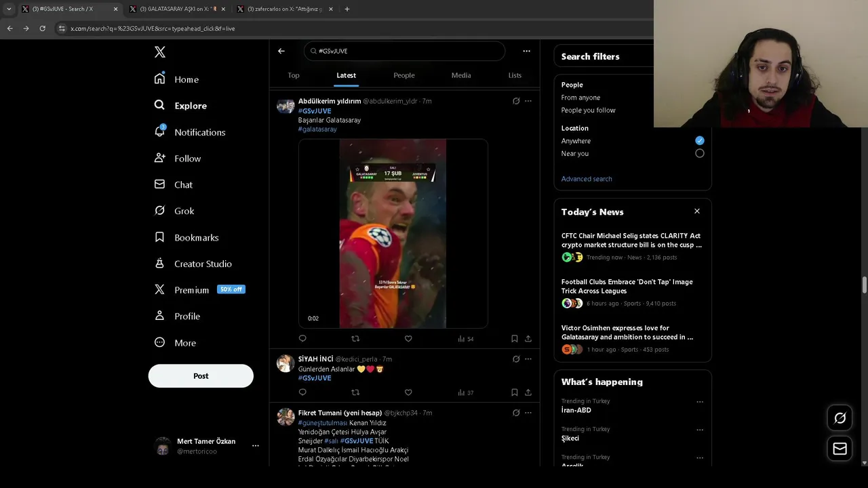Click the #GSvJUVE search input field

tap(405, 51)
